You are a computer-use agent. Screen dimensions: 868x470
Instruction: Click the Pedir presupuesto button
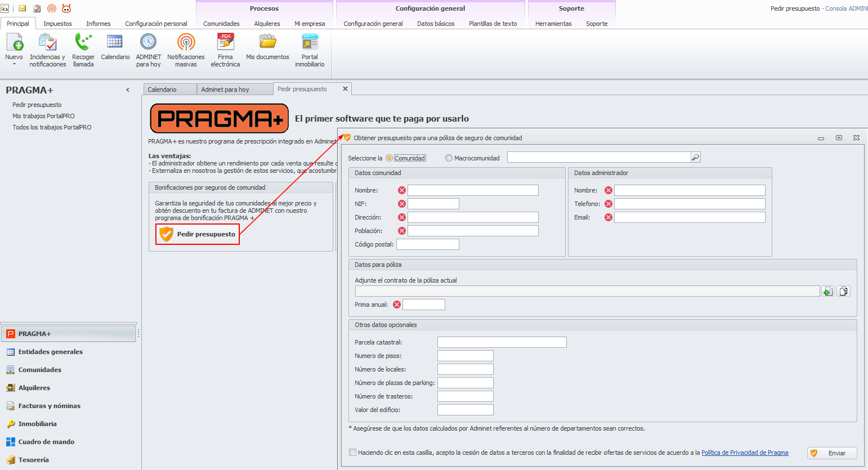(x=198, y=234)
